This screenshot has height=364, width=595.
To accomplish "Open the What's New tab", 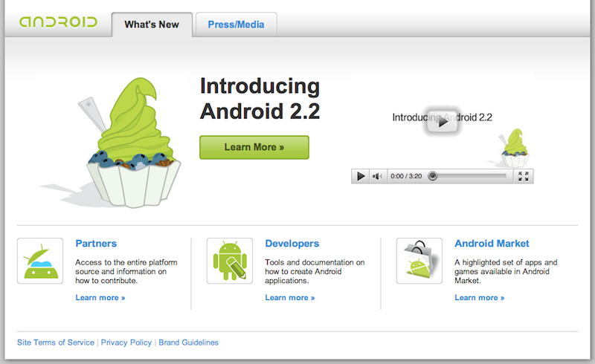I will [152, 25].
